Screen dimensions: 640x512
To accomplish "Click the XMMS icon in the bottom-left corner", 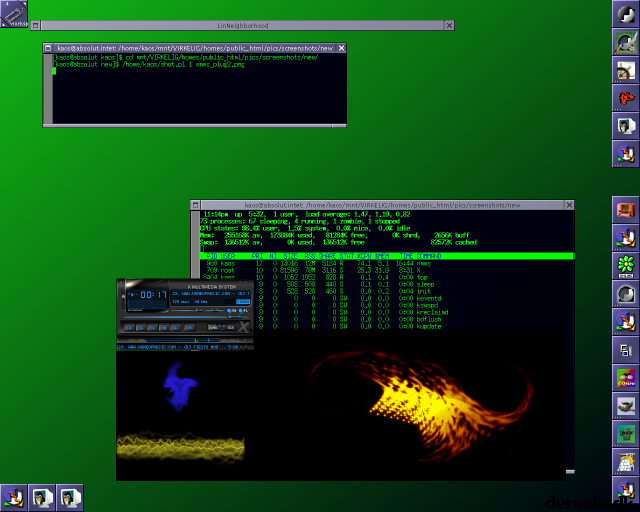I will click(x=14, y=498).
